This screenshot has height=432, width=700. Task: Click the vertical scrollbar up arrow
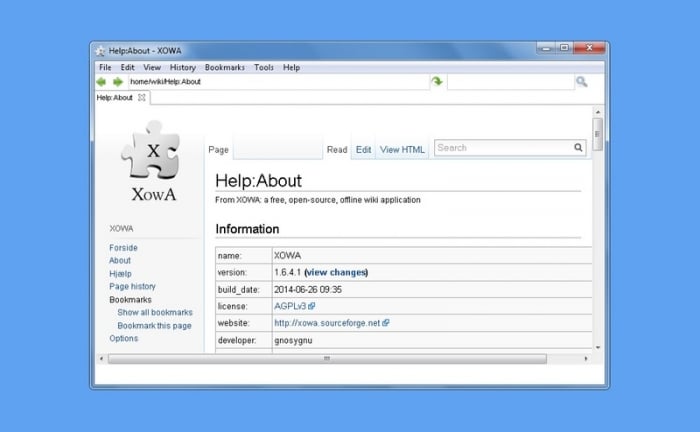click(x=598, y=112)
